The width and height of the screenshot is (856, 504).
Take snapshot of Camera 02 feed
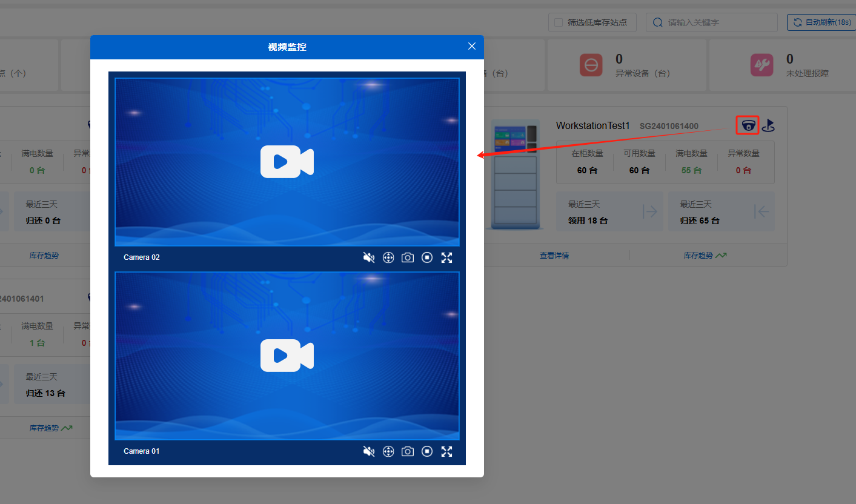click(x=408, y=257)
